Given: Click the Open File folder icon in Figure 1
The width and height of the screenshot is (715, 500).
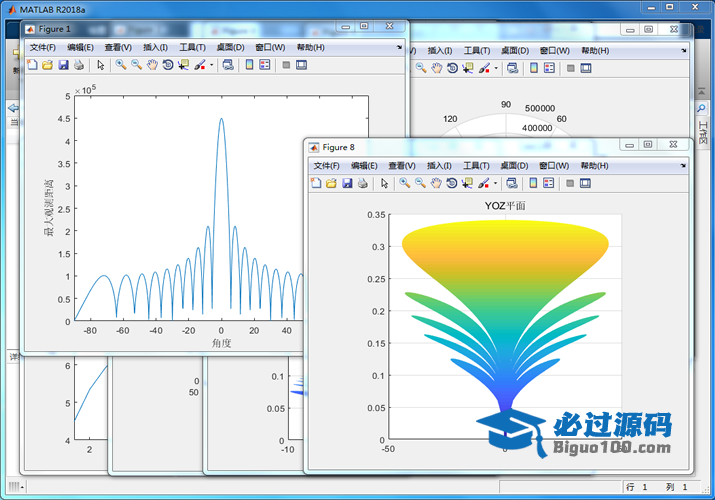Looking at the screenshot, I should tap(48, 65).
